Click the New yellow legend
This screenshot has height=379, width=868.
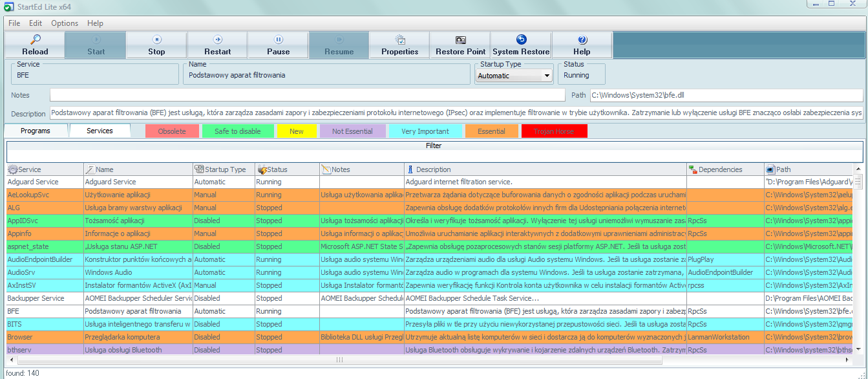[297, 131]
